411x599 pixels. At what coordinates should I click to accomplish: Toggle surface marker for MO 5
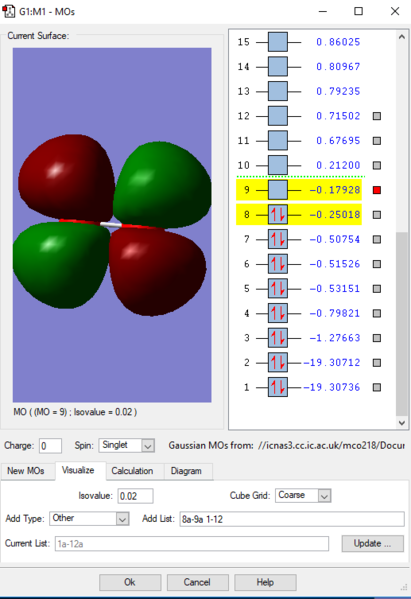click(377, 289)
